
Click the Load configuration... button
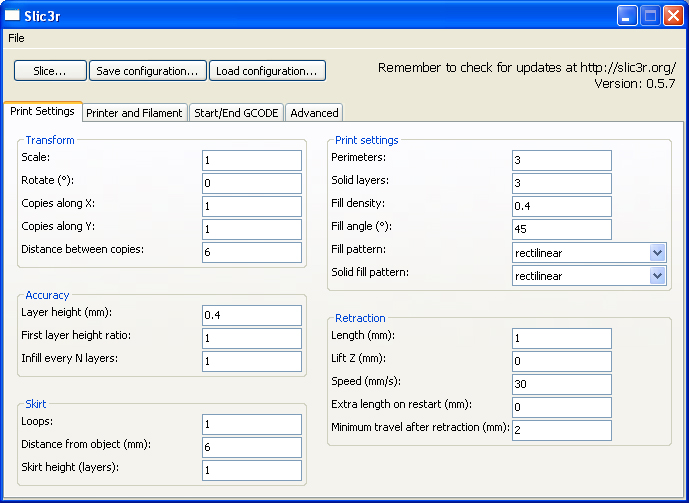267,71
